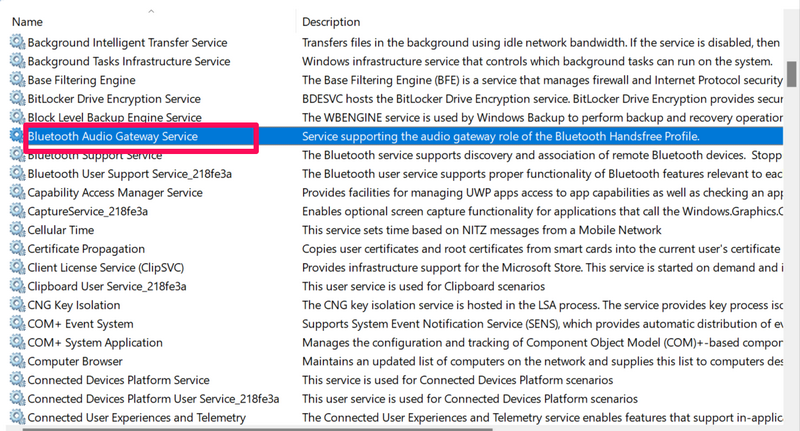Select the COM+ System Application service
The image size is (800, 431).
pos(94,343)
